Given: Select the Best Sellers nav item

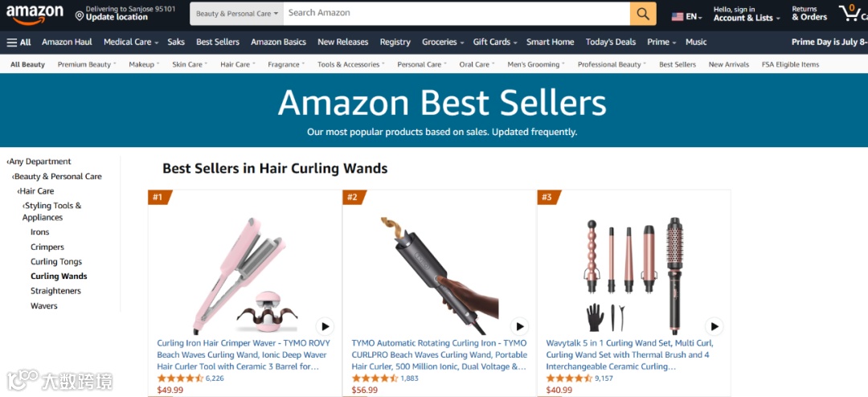Looking at the screenshot, I should coord(218,42).
